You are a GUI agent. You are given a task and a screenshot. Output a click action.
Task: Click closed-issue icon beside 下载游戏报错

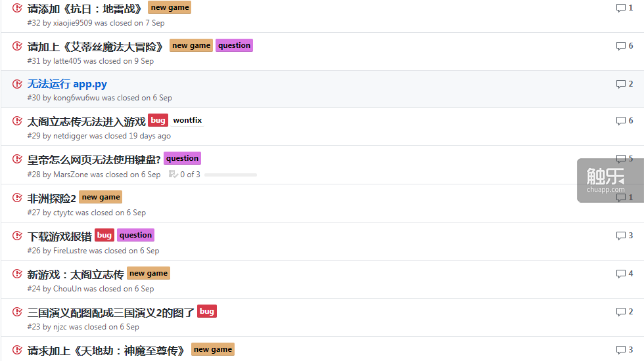point(17,236)
